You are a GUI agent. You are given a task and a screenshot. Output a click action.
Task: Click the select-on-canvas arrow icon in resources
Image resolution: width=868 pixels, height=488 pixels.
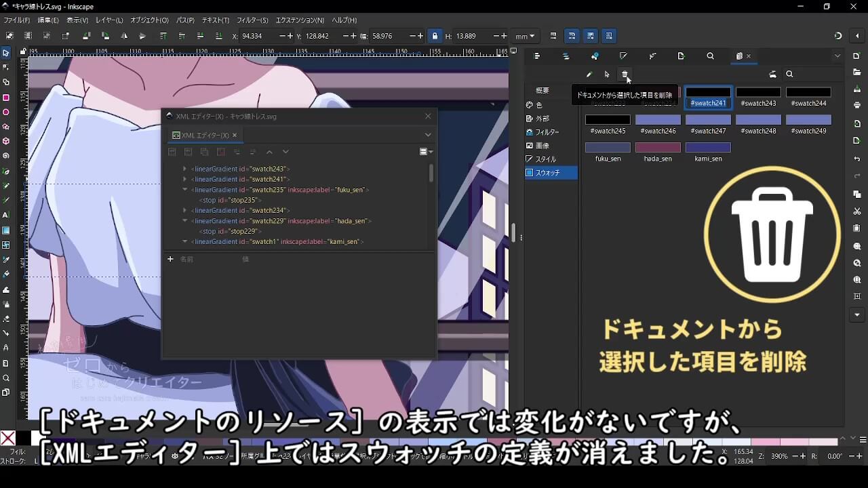click(x=607, y=75)
